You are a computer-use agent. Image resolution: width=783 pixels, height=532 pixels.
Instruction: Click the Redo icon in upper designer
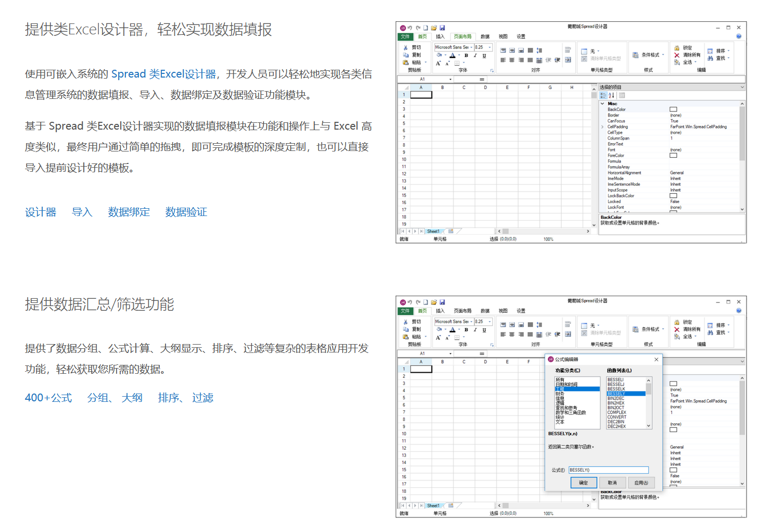click(418, 28)
